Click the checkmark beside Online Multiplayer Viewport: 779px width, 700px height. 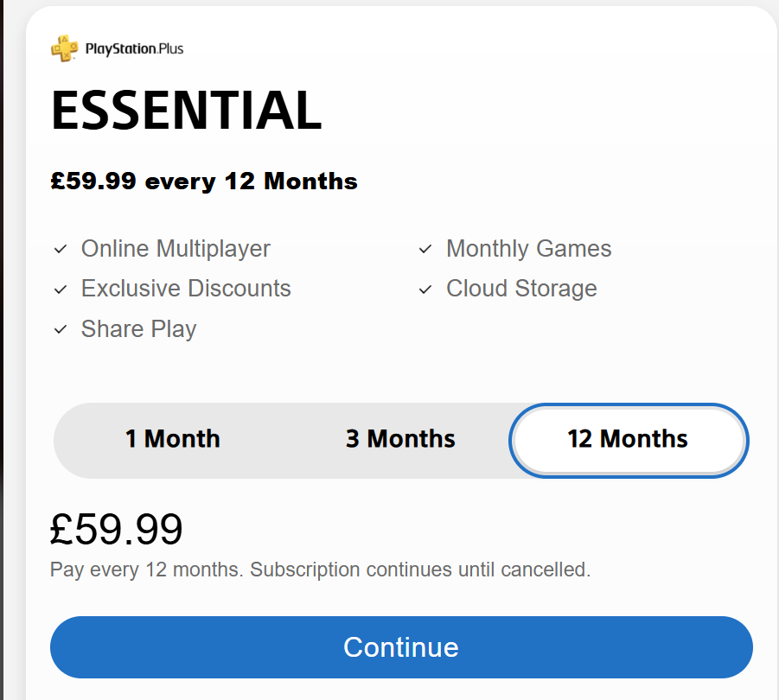coord(61,249)
